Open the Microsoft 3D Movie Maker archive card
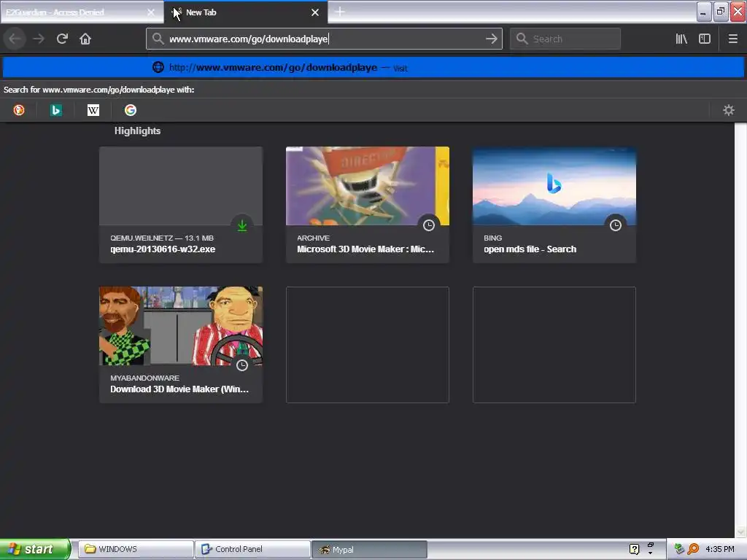The width and height of the screenshot is (747, 560). [x=368, y=204]
